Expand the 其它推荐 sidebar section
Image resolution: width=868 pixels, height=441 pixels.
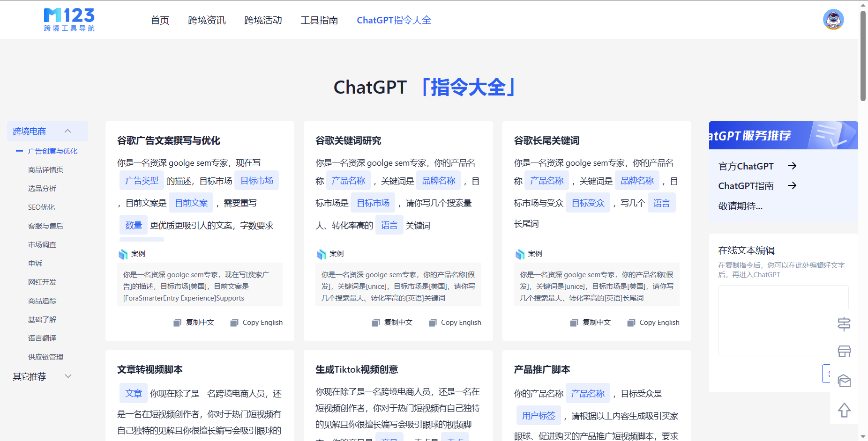[43, 377]
